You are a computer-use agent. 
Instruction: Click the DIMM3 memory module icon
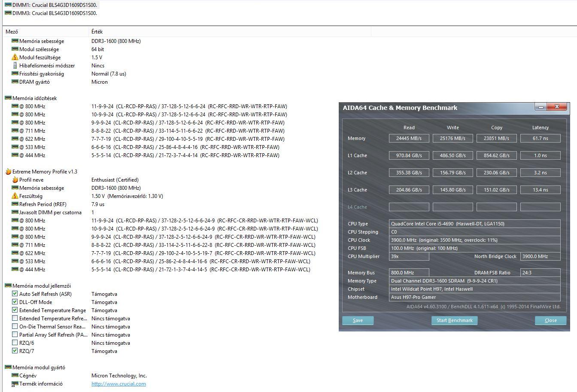[x=8, y=13]
